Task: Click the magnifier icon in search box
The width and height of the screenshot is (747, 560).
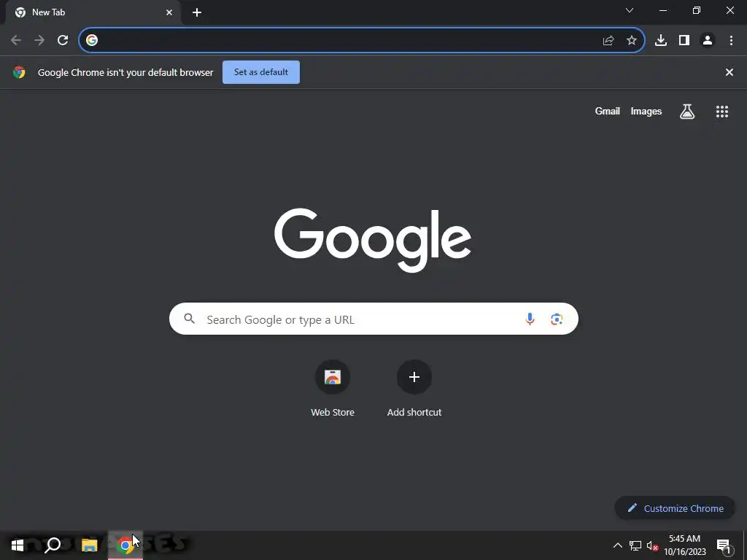Action: point(190,319)
